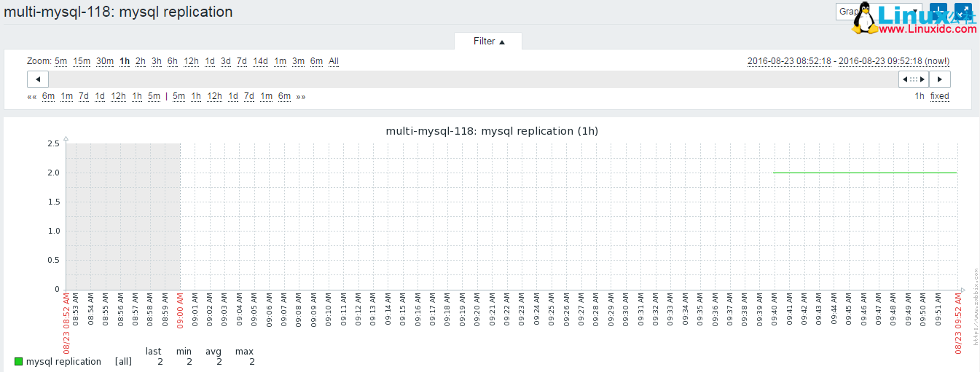Image resolution: width=980 pixels, height=372 pixels.
Task: Move back 1h using navigation row
Action: tap(137, 96)
